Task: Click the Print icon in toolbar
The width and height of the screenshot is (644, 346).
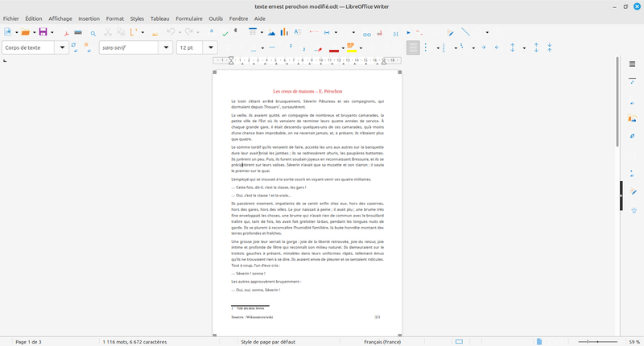Action: [78, 32]
